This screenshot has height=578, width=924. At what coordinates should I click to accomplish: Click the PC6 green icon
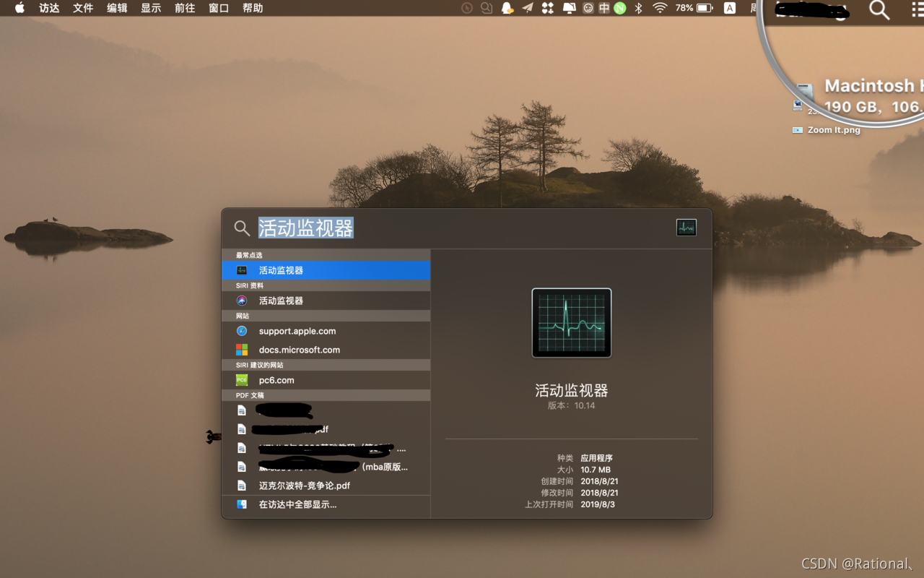pos(242,380)
